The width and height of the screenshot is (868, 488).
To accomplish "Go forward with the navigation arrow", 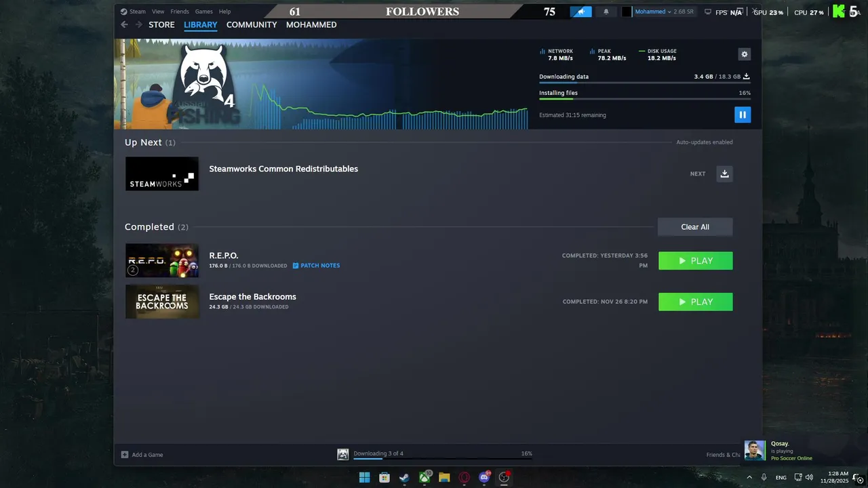I will pyautogui.click(x=139, y=24).
